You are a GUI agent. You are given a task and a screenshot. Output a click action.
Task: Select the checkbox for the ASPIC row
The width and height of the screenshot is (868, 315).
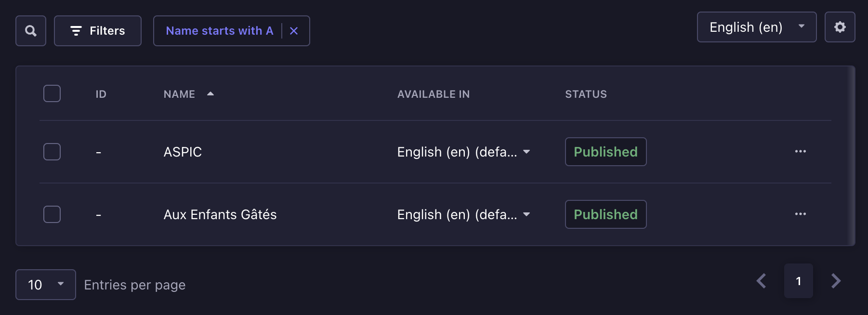(x=52, y=151)
